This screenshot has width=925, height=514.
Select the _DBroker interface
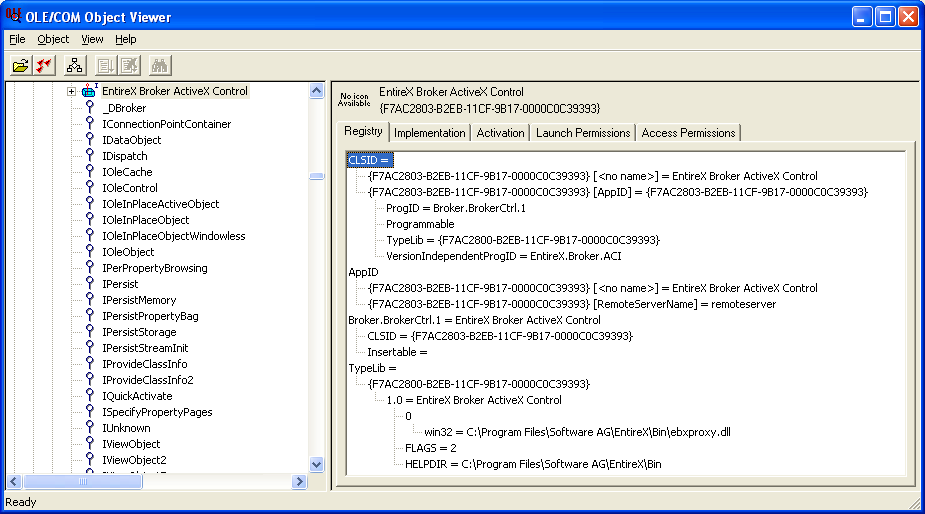pos(124,108)
